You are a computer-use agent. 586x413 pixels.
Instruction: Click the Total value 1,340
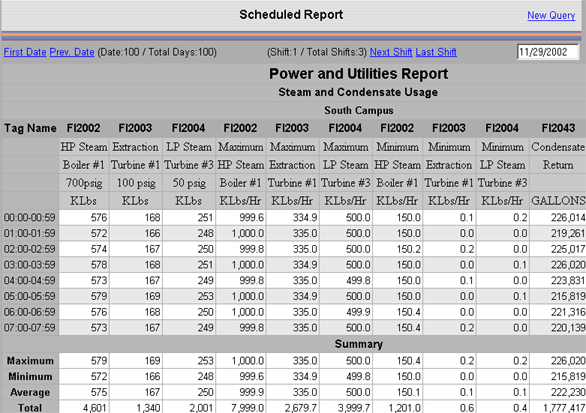[148, 408]
